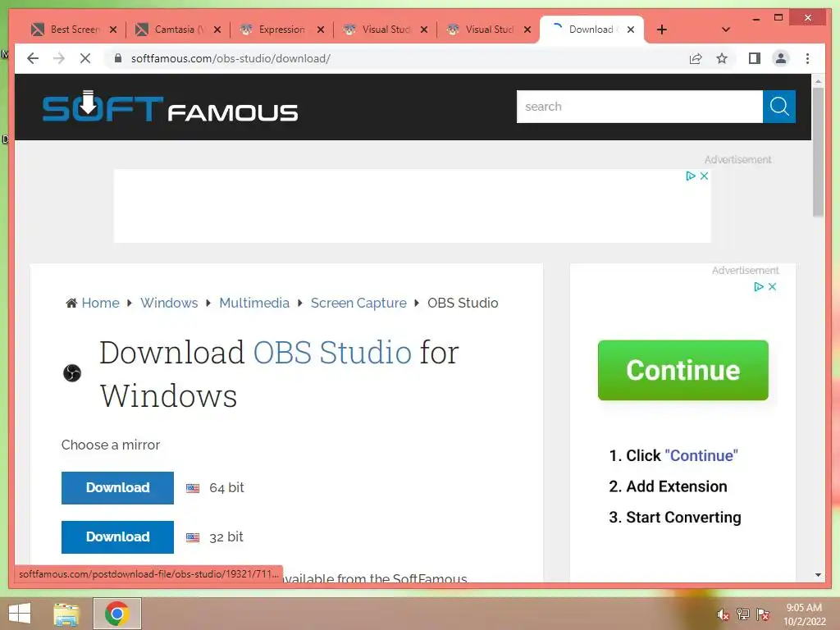Close the Download tab
The height and width of the screenshot is (630, 840).
[631, 30]
